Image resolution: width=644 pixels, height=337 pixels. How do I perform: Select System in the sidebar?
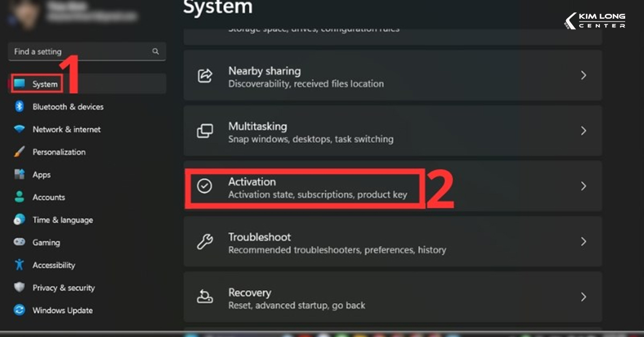coord(45,84)
